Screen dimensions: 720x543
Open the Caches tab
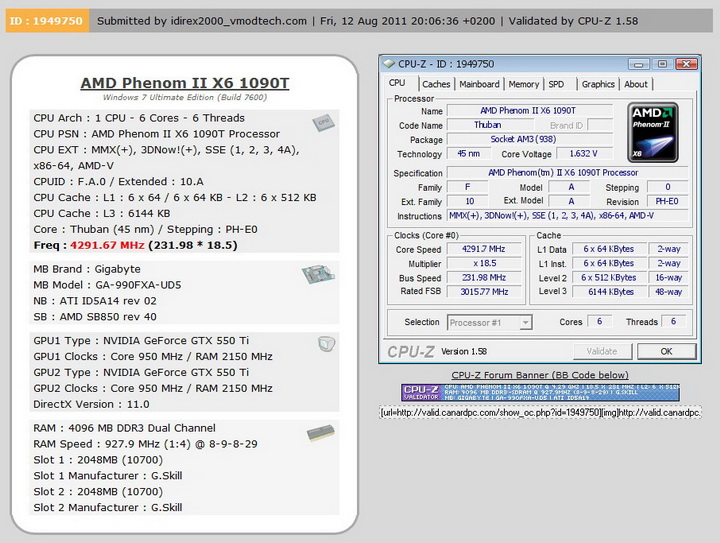(436, 84)
